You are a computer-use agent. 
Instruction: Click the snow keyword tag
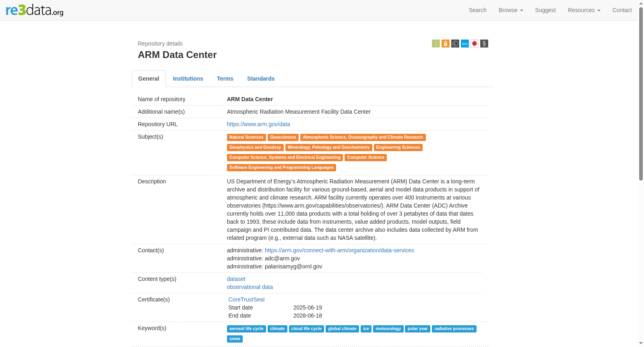pyautogui.click(x=235, y=339)
